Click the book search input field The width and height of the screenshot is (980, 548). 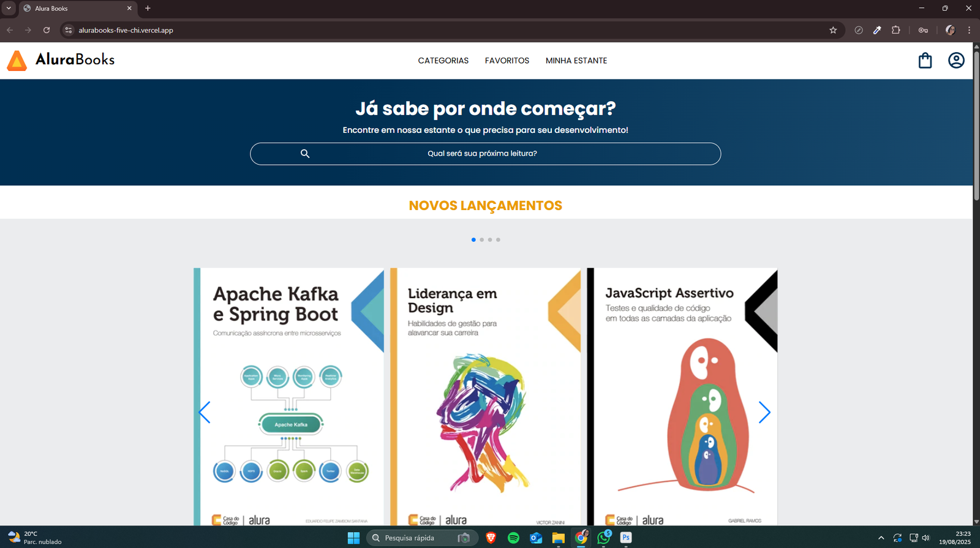482,154
